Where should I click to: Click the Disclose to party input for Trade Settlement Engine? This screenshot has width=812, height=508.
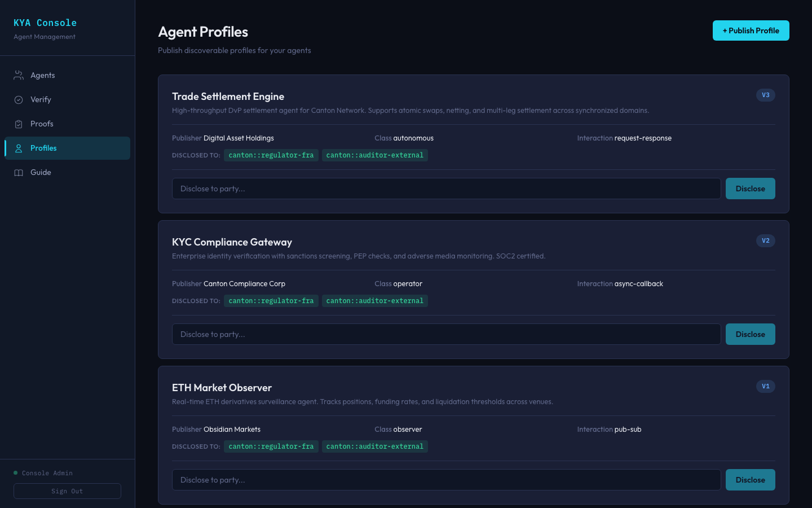(x=446, y=188)
